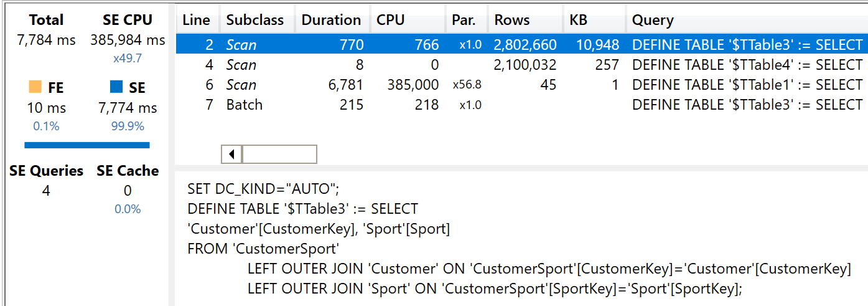This screenshot has width=868, height=306.
Task: Select the line 6 Scan row
Action: point(521,85)
